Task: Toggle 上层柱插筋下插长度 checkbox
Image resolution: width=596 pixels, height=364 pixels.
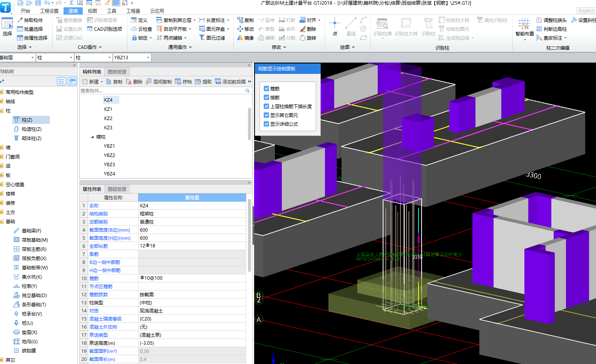Action: pos(266,106)
